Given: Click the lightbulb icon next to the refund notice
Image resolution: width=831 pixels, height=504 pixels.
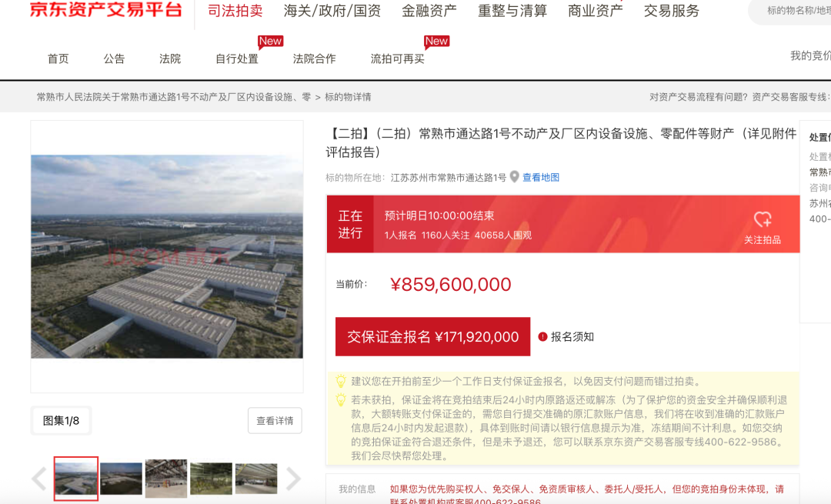Looking at the screenshot, I should 339,399.
